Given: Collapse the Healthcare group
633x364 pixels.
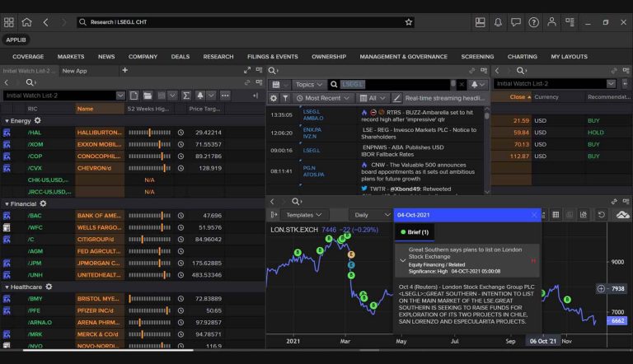Looking at the screenshot, I should point(7,287).
